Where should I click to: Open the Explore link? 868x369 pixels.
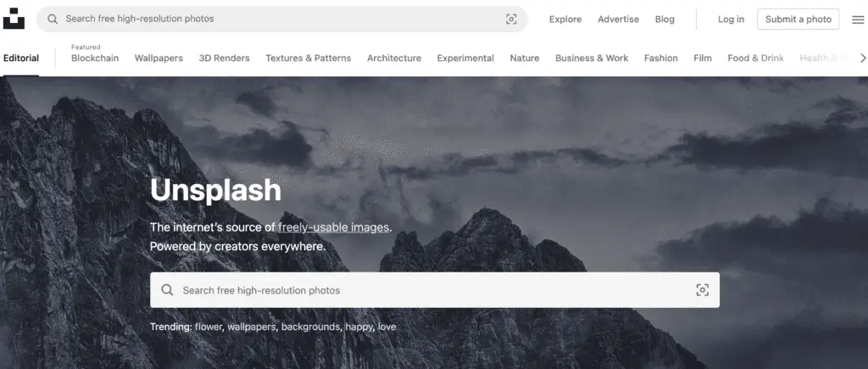point(565,19)
